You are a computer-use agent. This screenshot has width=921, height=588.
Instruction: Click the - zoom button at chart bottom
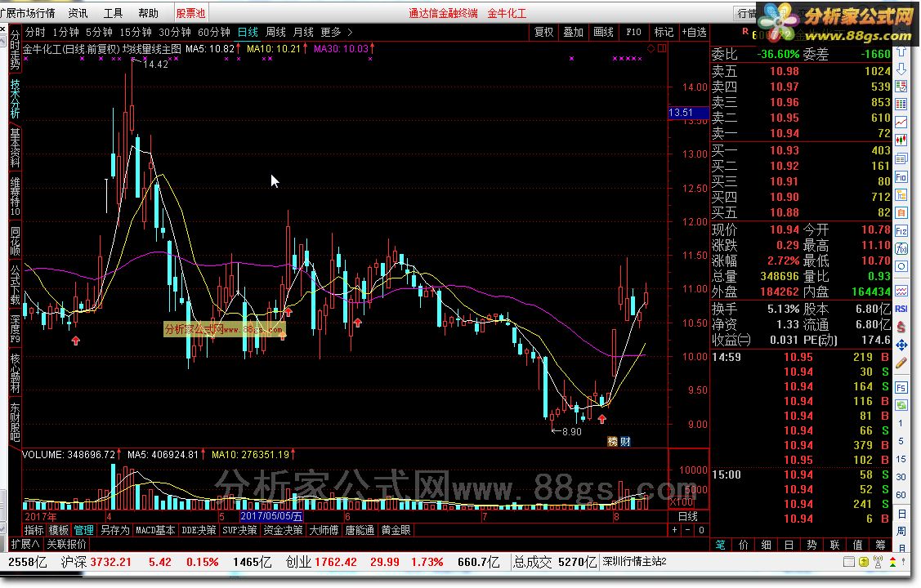click(688, 530)
